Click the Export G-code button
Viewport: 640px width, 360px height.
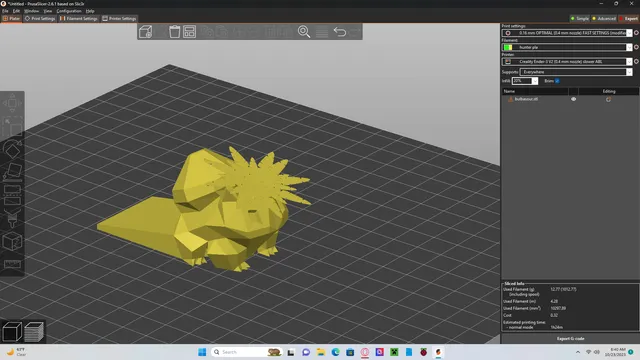[570, 338]
